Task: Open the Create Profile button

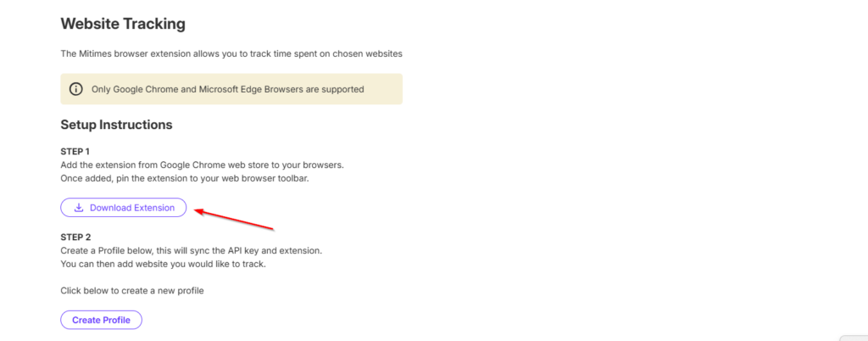Action: coord(101,320)
